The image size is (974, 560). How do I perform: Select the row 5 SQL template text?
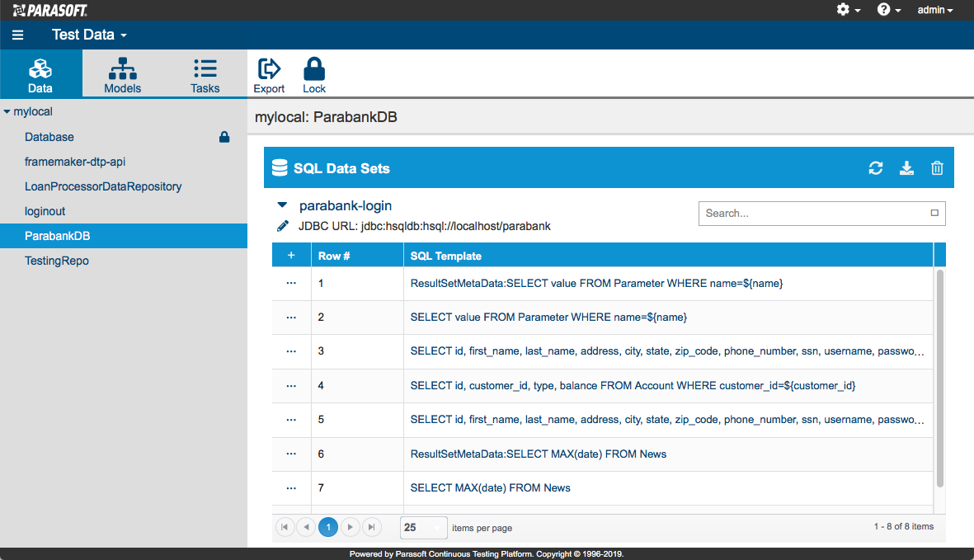(667, 420)
